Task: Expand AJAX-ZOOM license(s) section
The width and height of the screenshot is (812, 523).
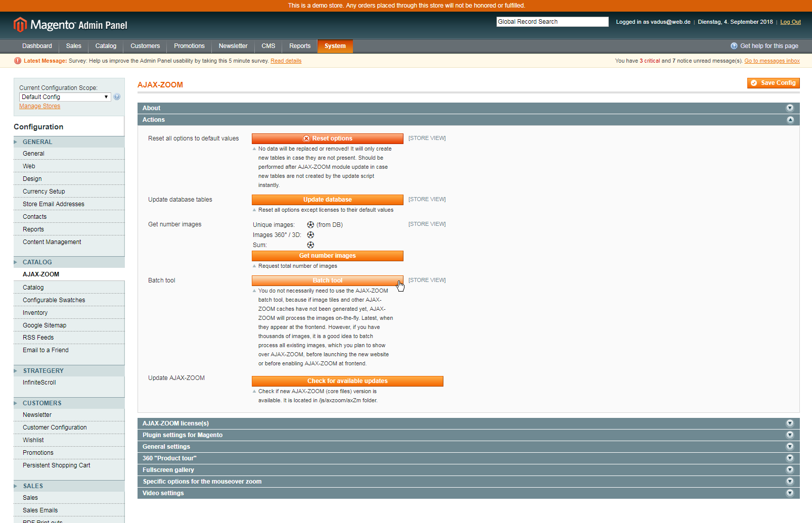Action: pos(790,423)
